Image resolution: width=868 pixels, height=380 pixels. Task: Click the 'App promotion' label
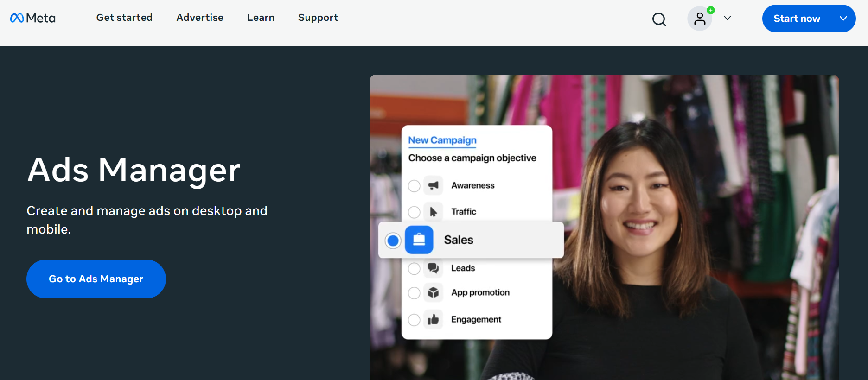click(x=480, y=293)
